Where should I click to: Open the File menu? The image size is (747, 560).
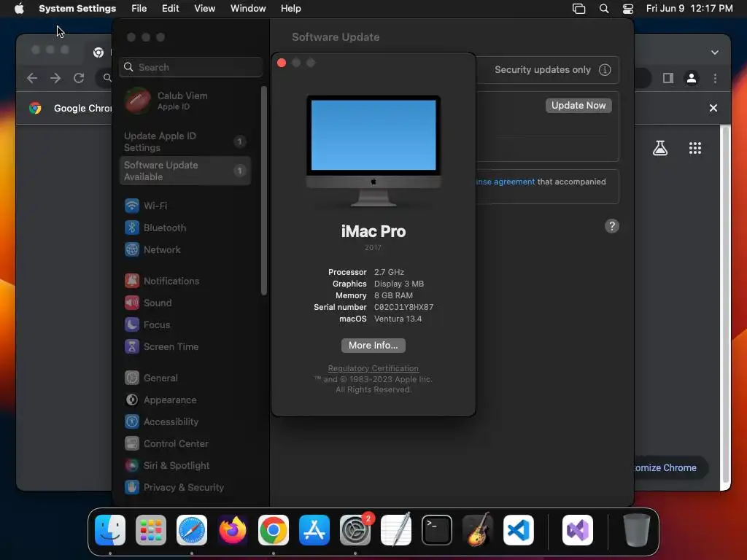(139, 9)
